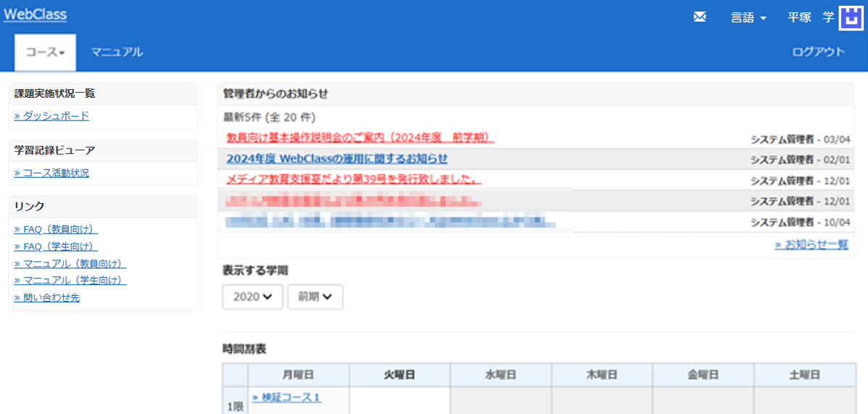Image resolution: width=868 pixels, height=414 pixels.
Task: Open the ダッシュボード link
Action: point(51,116)
